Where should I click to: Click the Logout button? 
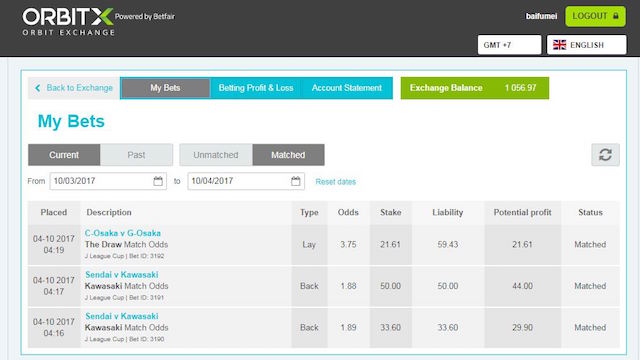(x=595, y=16)
